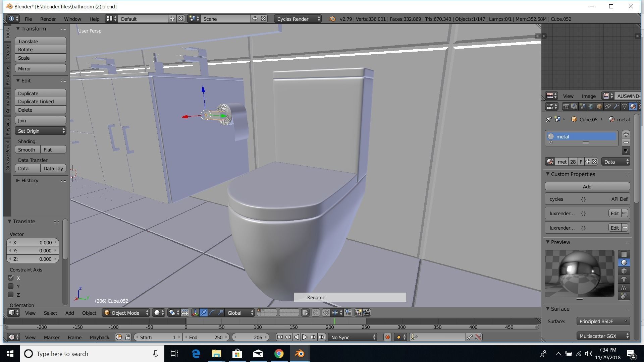
Task: Select the sphere preview shape icon
Action: click(624, 262)
